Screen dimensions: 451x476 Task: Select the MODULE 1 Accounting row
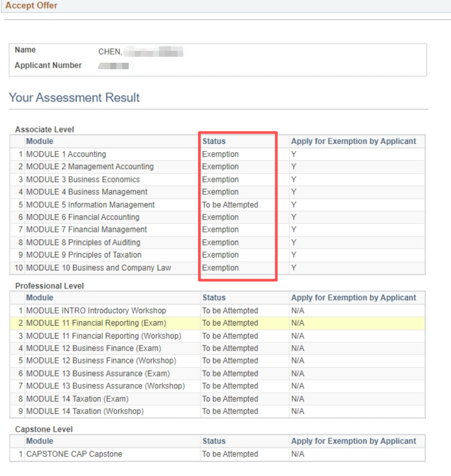(66, 154)
